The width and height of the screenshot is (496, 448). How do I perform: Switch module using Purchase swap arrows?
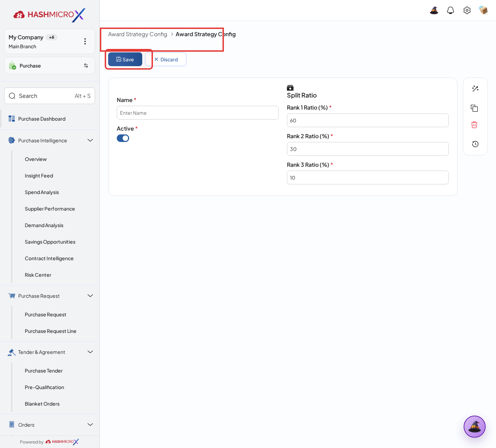[86, 65]
